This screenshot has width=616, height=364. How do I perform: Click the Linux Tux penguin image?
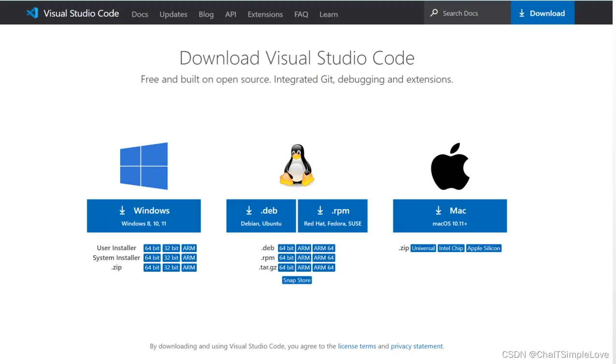click(297, 165)
